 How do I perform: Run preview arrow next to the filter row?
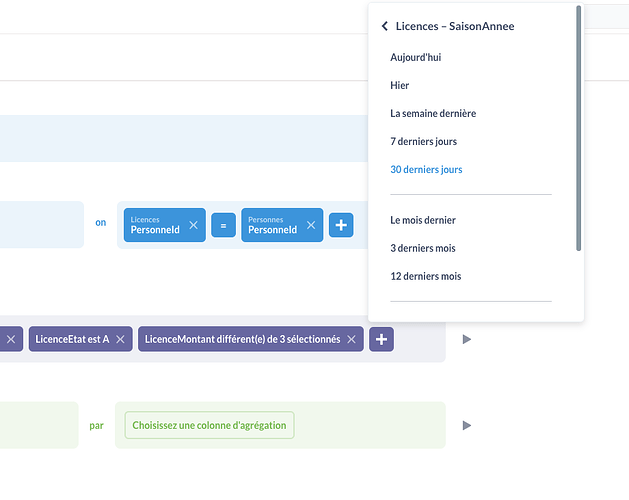coord(467,339)
